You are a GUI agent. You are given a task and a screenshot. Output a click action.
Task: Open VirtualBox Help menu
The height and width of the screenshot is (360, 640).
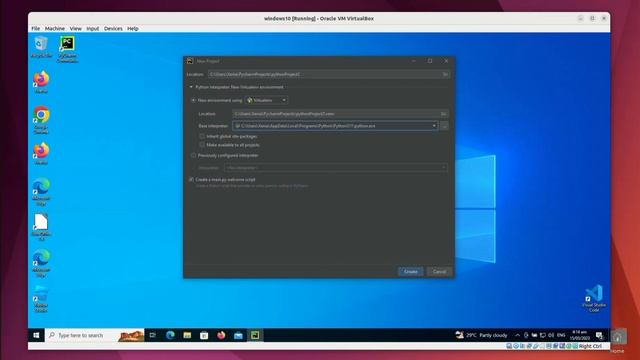[x=133, y=29]
